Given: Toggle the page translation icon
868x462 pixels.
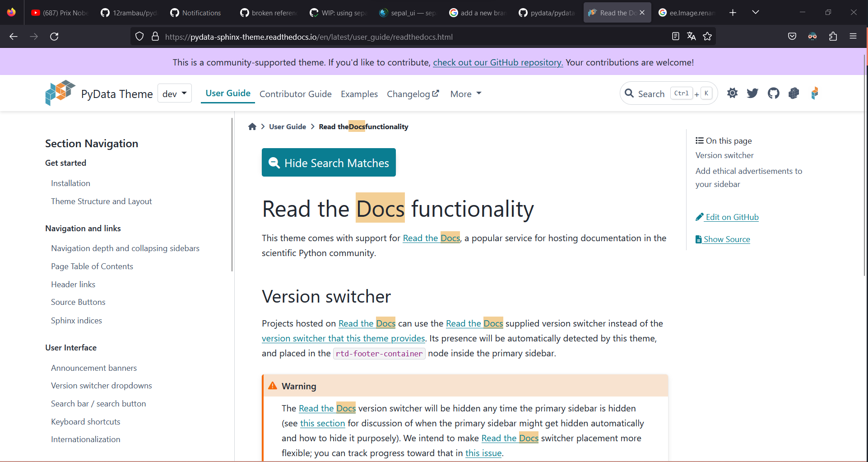Looking at the screenshot, I should click(691, 36).
